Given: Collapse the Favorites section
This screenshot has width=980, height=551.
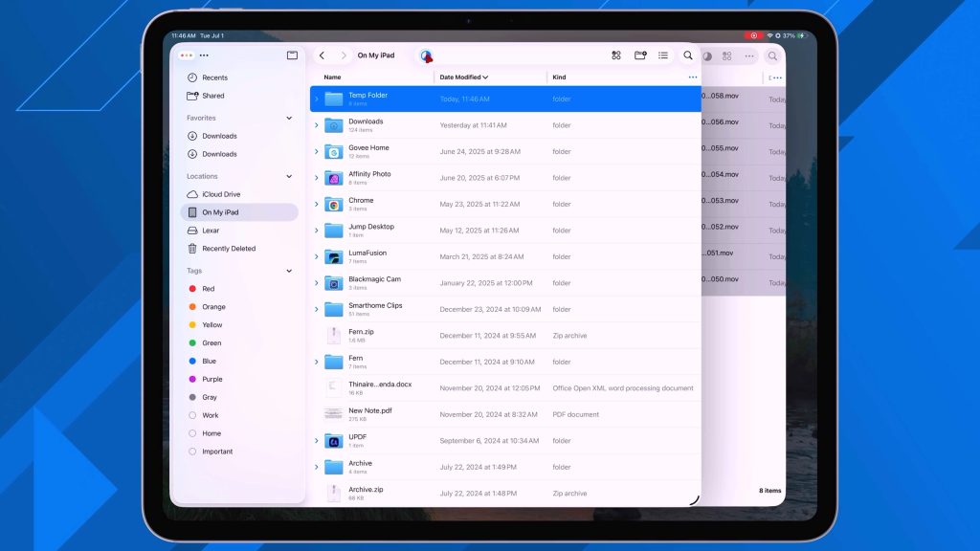Looking at the screenshot, I should (290, 117).
